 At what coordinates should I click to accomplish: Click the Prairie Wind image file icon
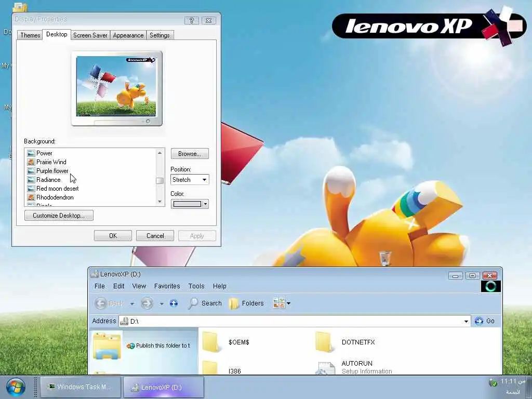(31, 162)
